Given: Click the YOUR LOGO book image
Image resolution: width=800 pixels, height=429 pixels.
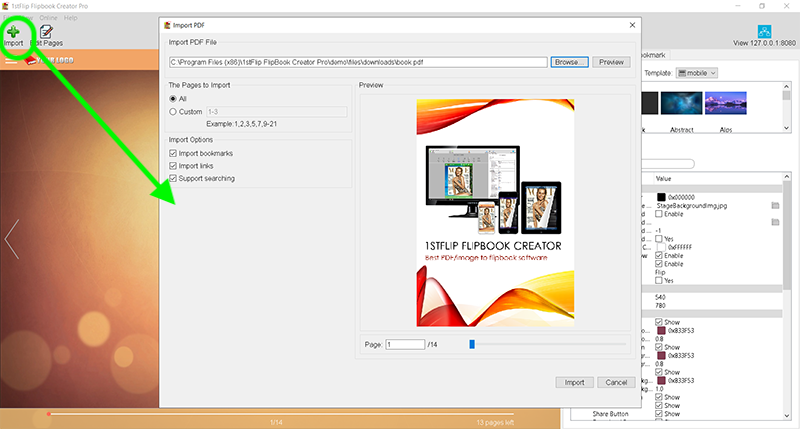Looking at the screenshot, I should 49,60.
